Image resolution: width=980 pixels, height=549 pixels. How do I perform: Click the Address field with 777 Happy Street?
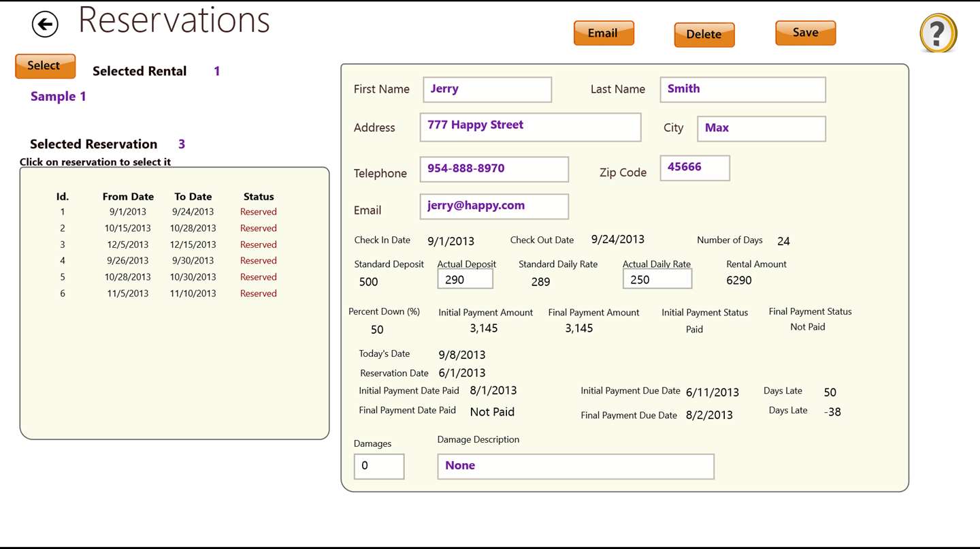coord(530,127)
